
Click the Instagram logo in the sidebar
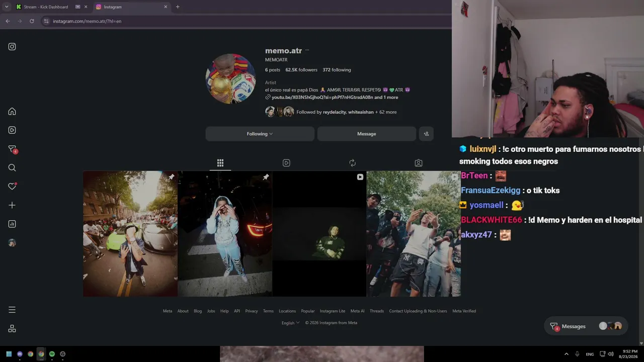pyautogui.click(x=12, y=47)
